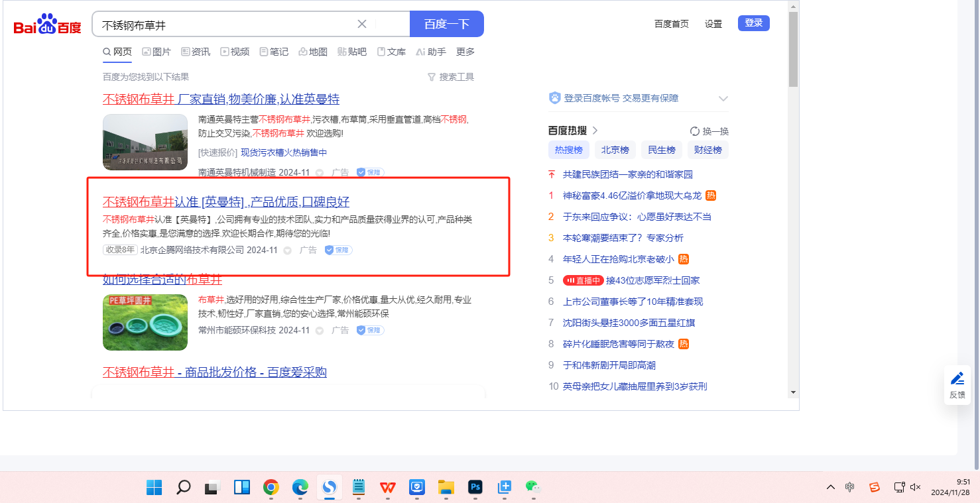
Task: Expand the 登录百度帐号 panel chevron
Action: pos(723,99)
